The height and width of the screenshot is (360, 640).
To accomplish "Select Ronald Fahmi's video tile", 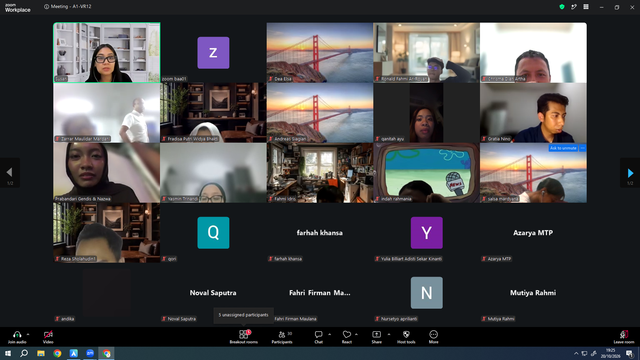I will click(427, 53).
